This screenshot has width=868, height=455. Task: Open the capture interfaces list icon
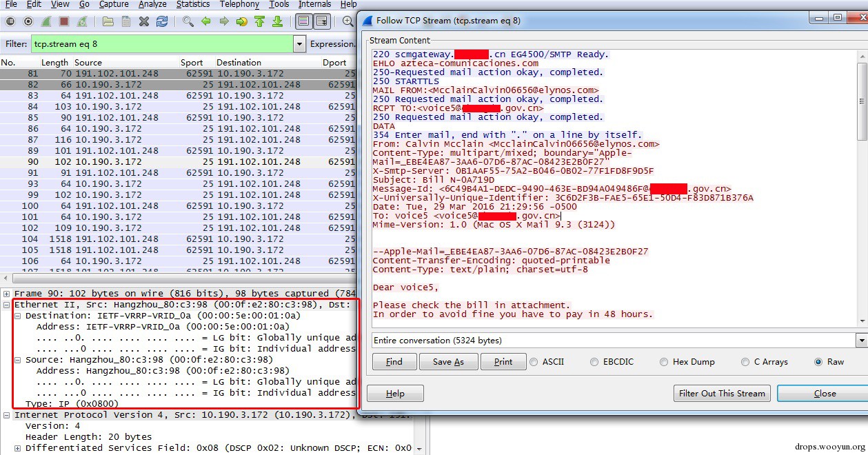[10, 21]
